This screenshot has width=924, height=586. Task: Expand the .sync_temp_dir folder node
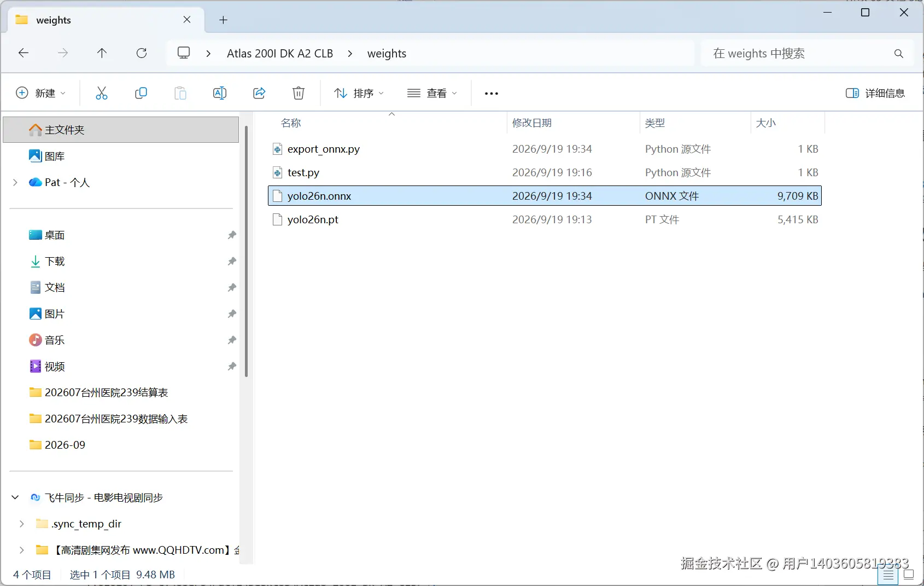point(22,524)
